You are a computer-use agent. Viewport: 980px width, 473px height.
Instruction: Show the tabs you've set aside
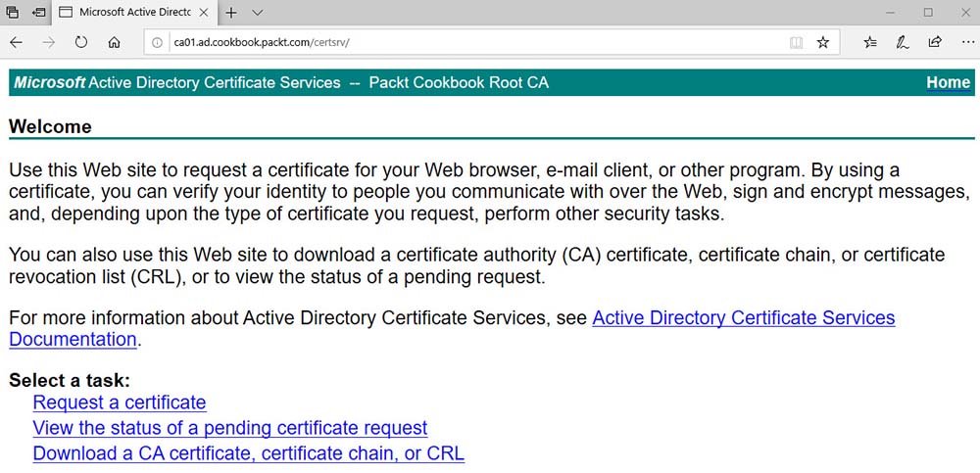(13, 13)
